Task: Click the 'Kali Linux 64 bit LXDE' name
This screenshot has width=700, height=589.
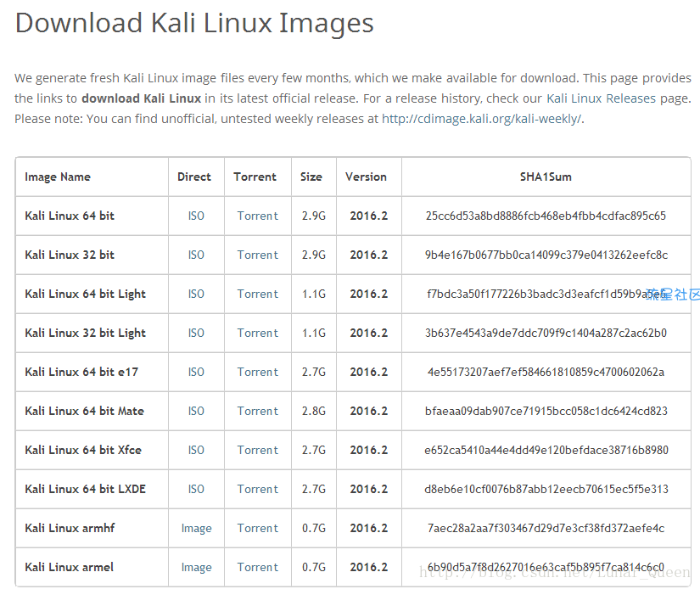Action: (x=85, y=489)
